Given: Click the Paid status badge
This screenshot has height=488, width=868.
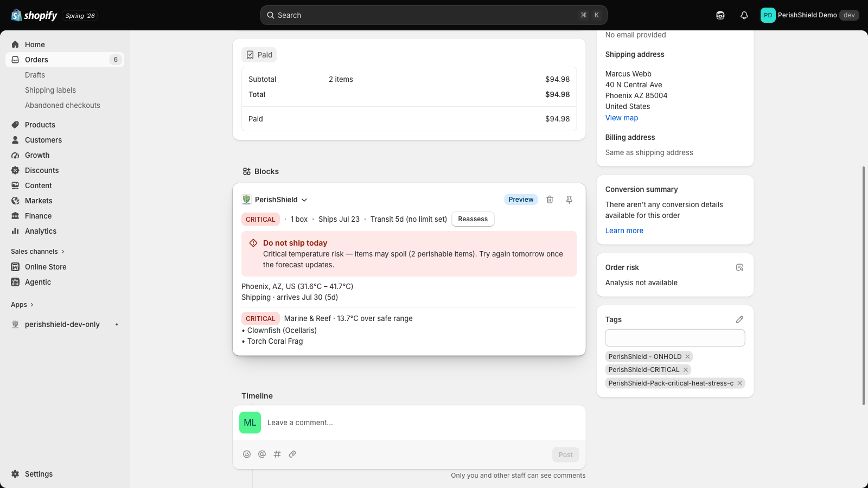Looking at the screenshot, I should [259, 55].
